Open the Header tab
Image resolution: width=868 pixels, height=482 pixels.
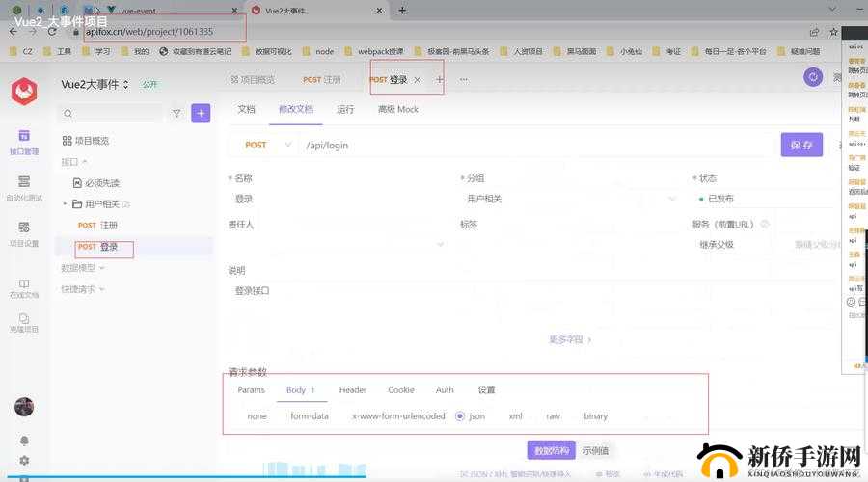tap(353, 390)
